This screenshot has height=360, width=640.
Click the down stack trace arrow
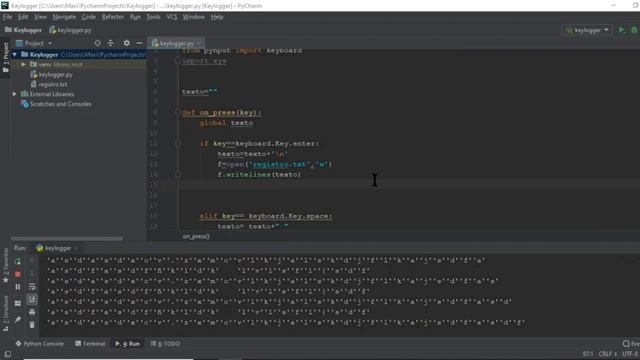point(32,274)
